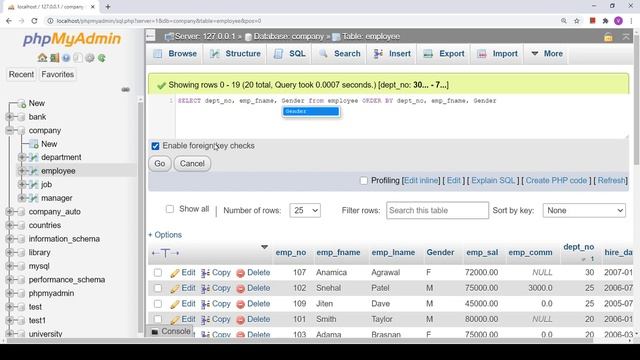Select row checkbox for Jiten
640x360 pixels.
click(158, 304)
